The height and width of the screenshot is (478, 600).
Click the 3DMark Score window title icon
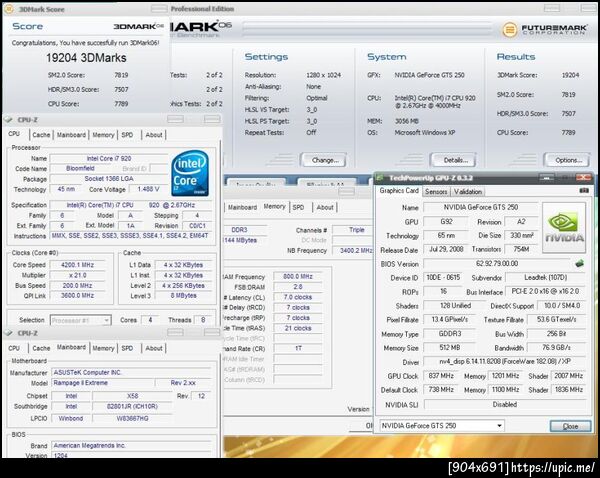click(9, 9)
